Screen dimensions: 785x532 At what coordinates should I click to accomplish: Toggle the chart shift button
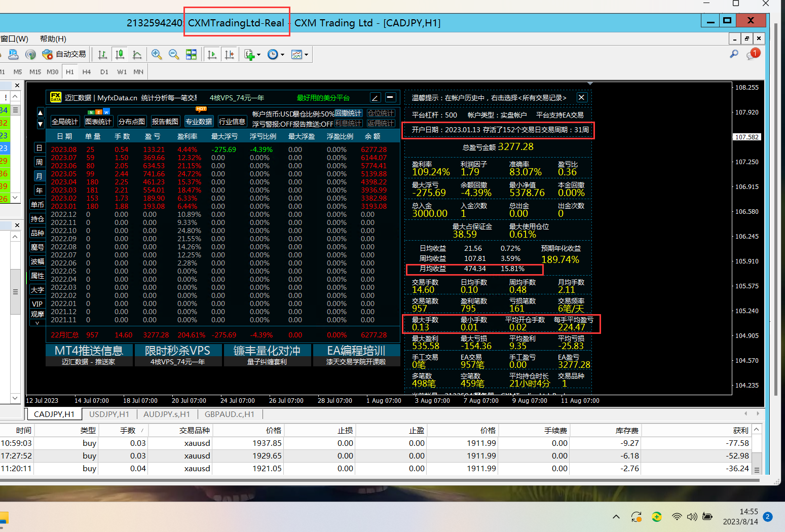[x=230, y=54]
